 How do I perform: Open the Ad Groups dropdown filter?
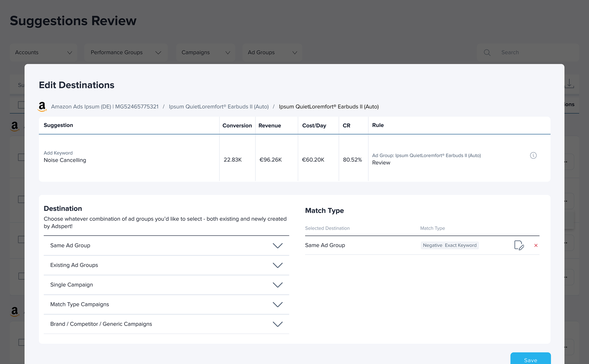pyautogui.click(x=272, y=53)
